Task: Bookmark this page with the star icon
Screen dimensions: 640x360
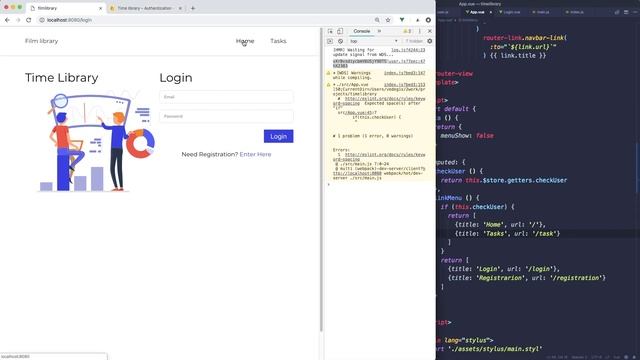Action: (x=388, y=20)
